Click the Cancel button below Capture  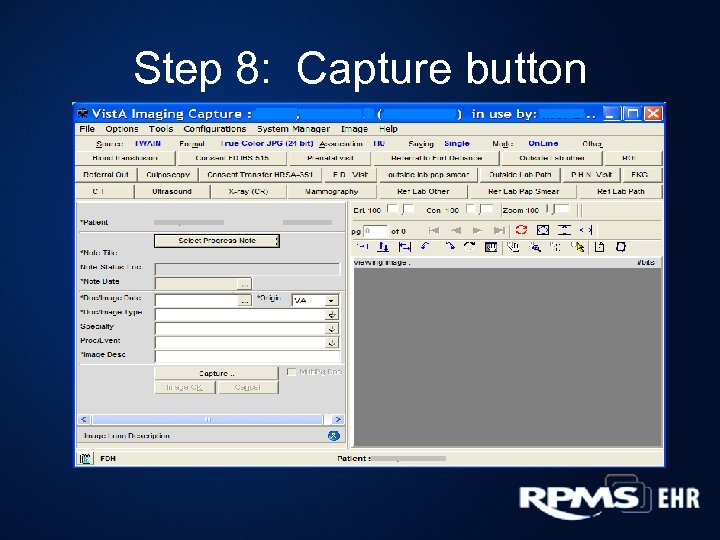click(248, 388)
